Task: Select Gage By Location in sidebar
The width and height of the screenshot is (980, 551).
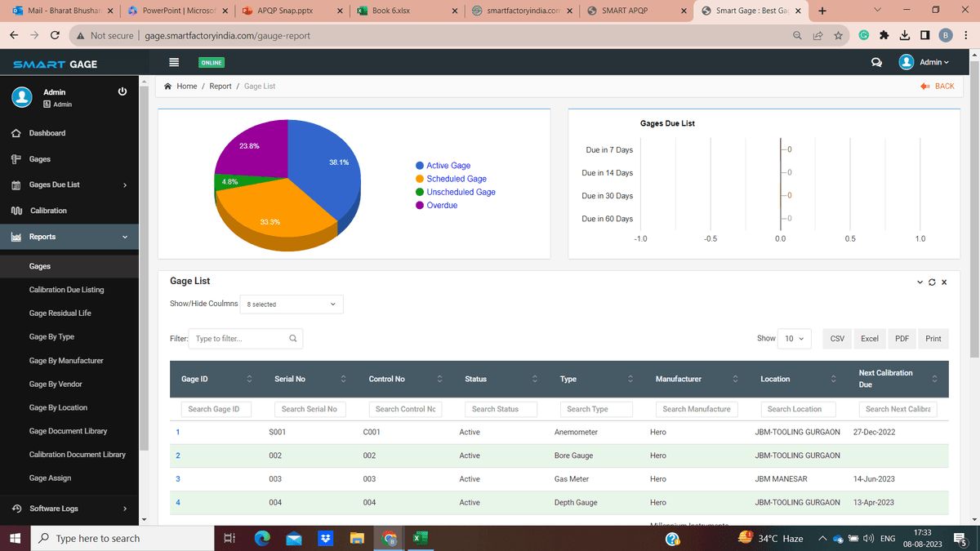Action: (x=59, y=407)
